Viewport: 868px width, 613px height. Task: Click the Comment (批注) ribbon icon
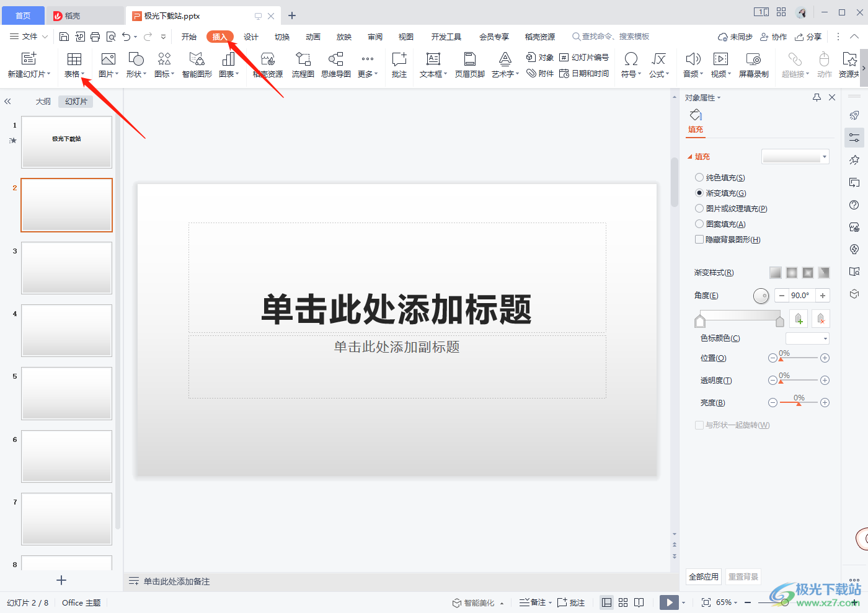pos(399,59)
